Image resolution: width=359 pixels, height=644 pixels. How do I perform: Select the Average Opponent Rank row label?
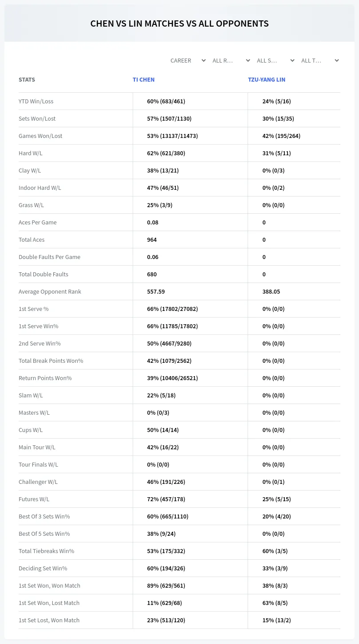tap(50, 291)
